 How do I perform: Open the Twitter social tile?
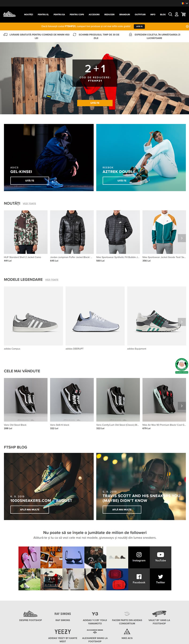pos(161,579)
